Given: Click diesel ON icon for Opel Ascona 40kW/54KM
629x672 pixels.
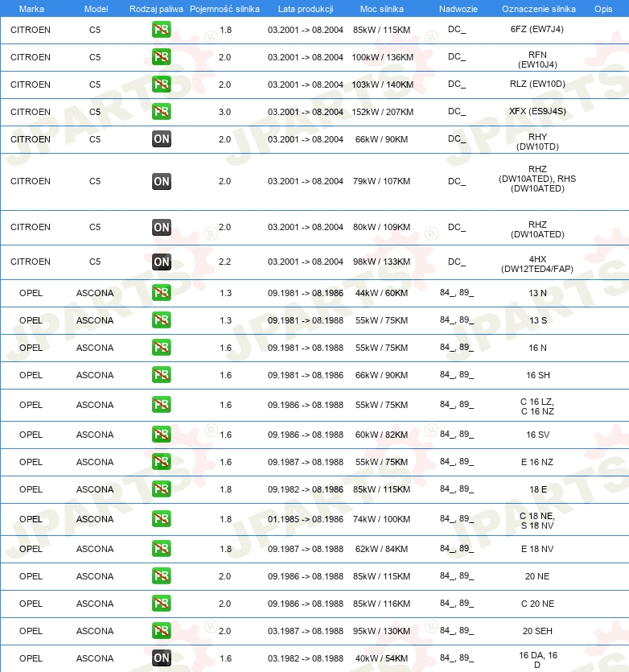Looking at the screenshot, I should click(162, 658).
